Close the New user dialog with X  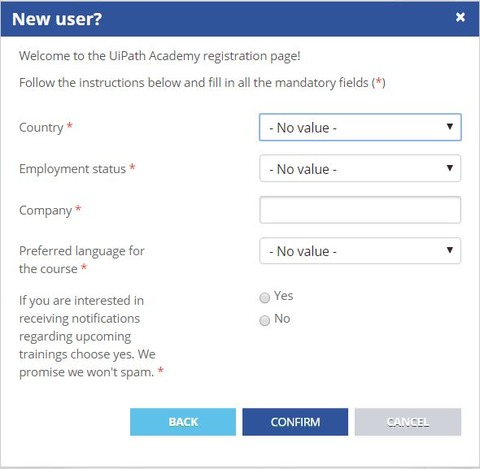[460, 17]
